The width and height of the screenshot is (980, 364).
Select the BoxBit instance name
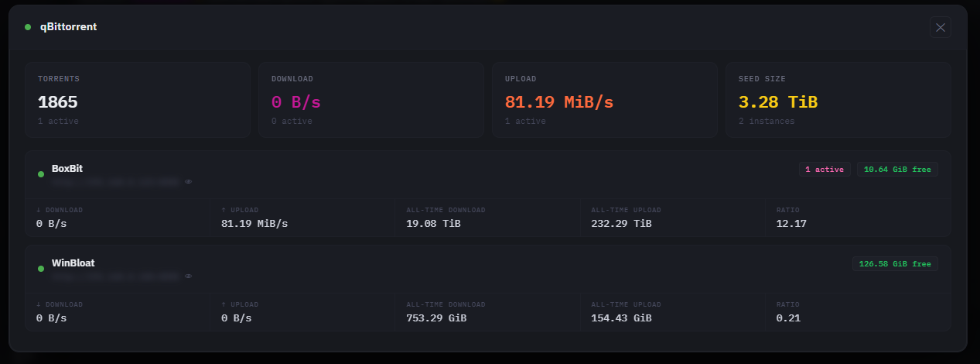67,168
